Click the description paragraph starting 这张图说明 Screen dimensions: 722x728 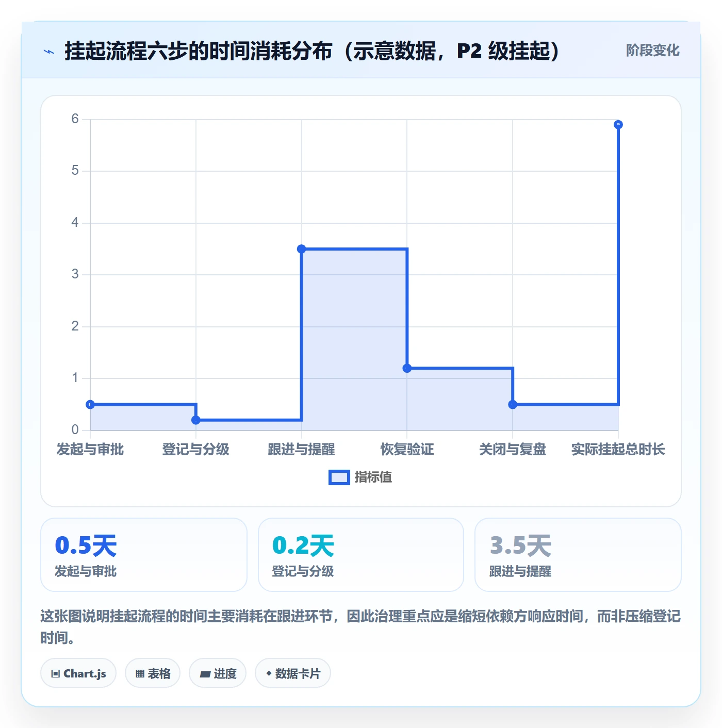(x=360, y=627)
